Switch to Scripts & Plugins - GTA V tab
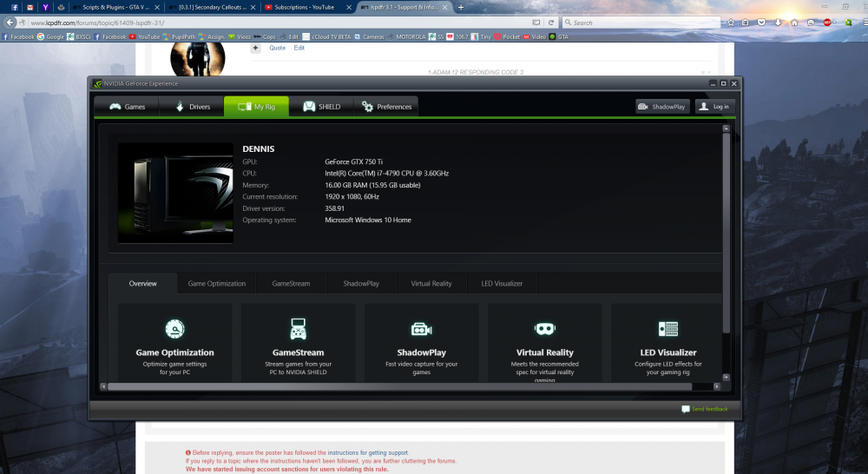This screenshot has height=474, width=868. click(116, 7)
